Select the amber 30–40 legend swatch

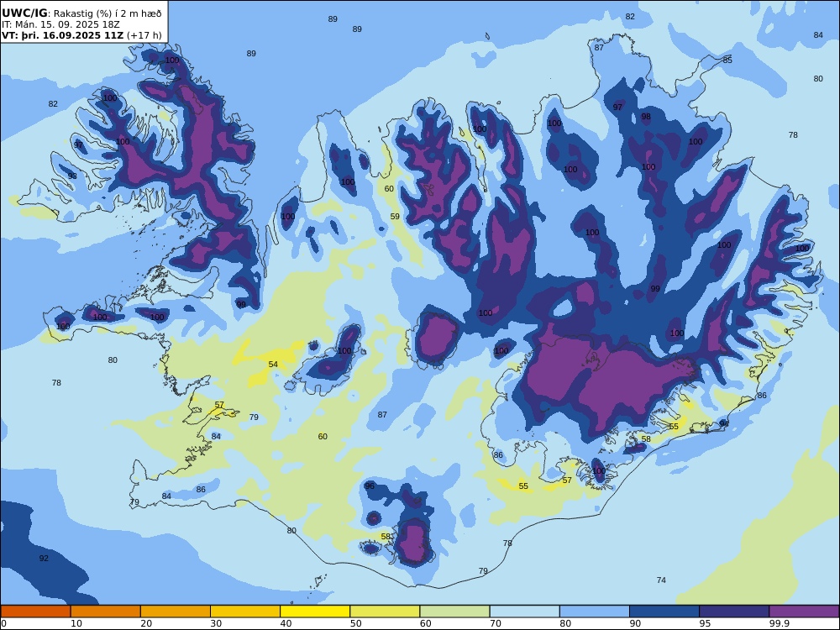click(x=245, y=612)
